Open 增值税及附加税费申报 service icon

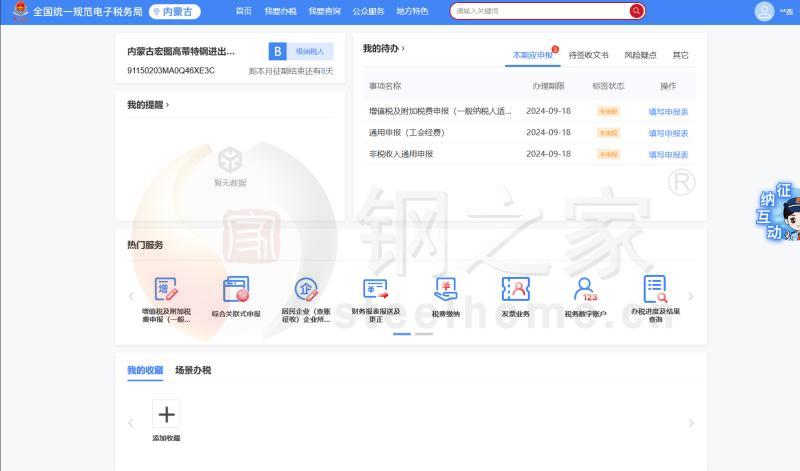click(166, 291)
